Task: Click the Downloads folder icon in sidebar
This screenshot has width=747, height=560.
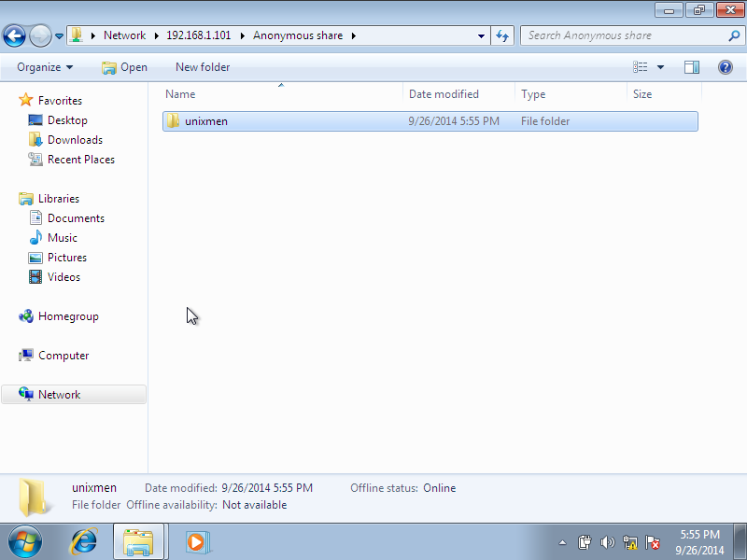Action: tap(35, 139)
